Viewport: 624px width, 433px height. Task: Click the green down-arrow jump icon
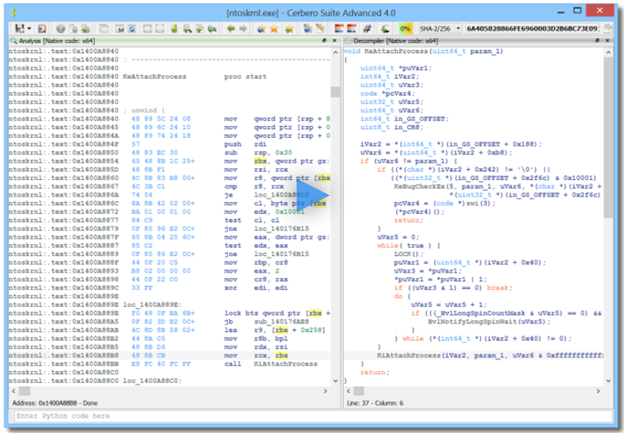click(x=174, y=29)
